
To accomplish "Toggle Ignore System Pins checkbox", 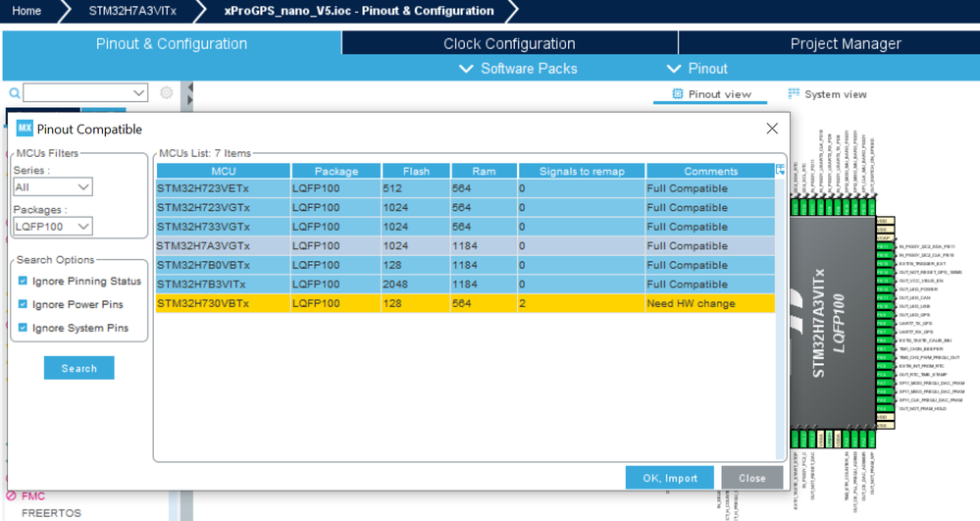I will pyautogui.click(x=24, y=327).
